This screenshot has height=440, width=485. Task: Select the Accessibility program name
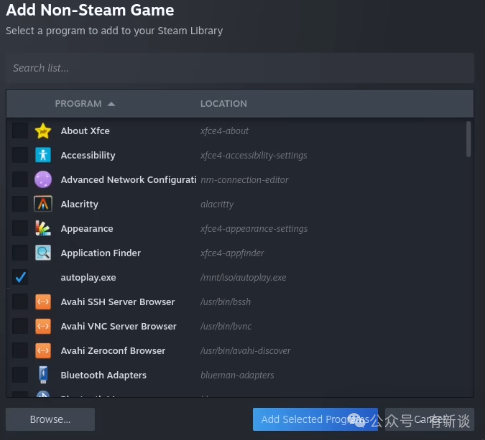pos(88,155)
